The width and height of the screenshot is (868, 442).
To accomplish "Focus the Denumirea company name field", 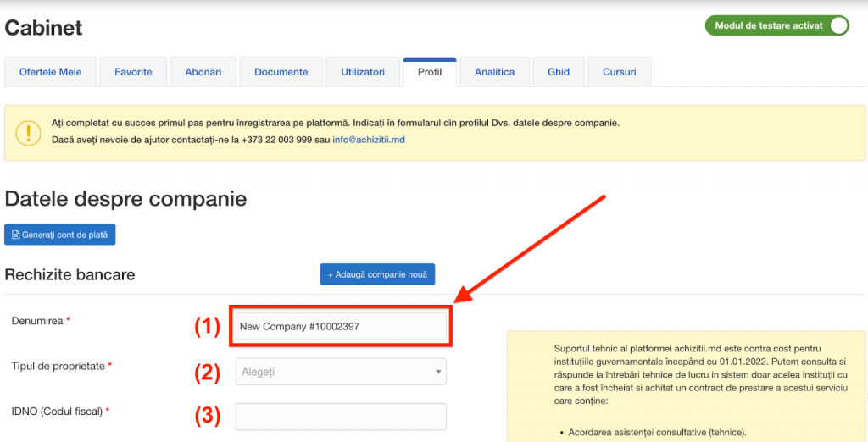I will click(340, 327).
